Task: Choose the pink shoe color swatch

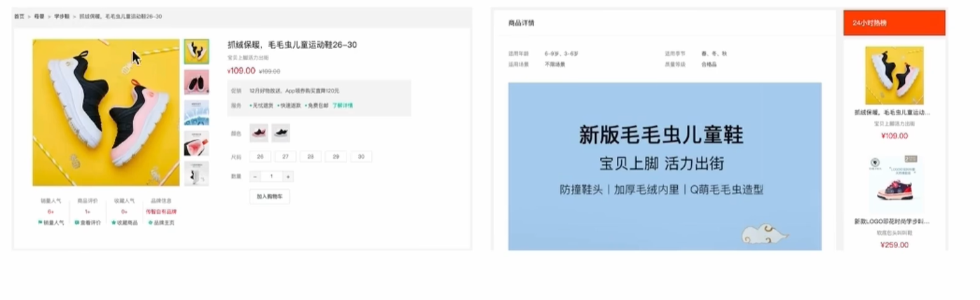Action: [259, 133]
